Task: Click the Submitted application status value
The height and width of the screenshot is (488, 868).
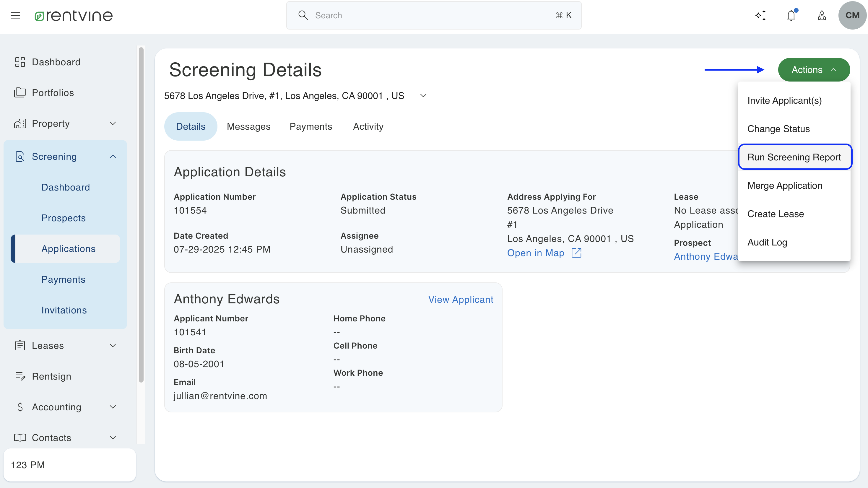Action: click(x=363, y=210)
